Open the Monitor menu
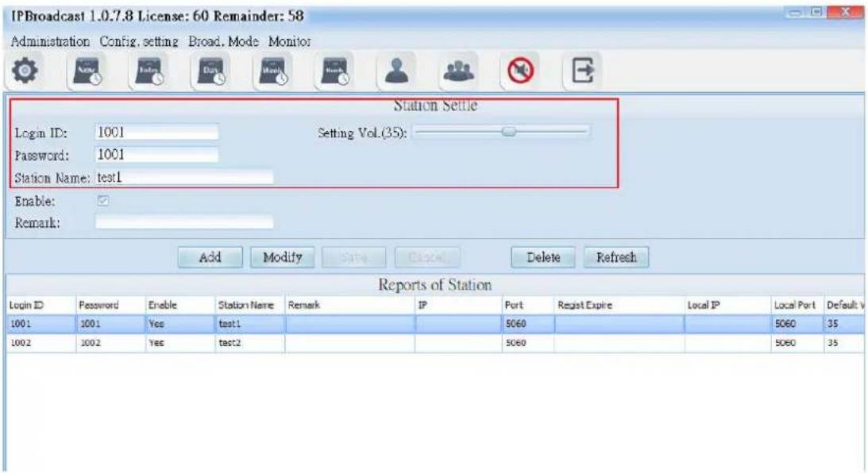Image resolution: width=868 pixels, height=473 pixels. [290, 41]
